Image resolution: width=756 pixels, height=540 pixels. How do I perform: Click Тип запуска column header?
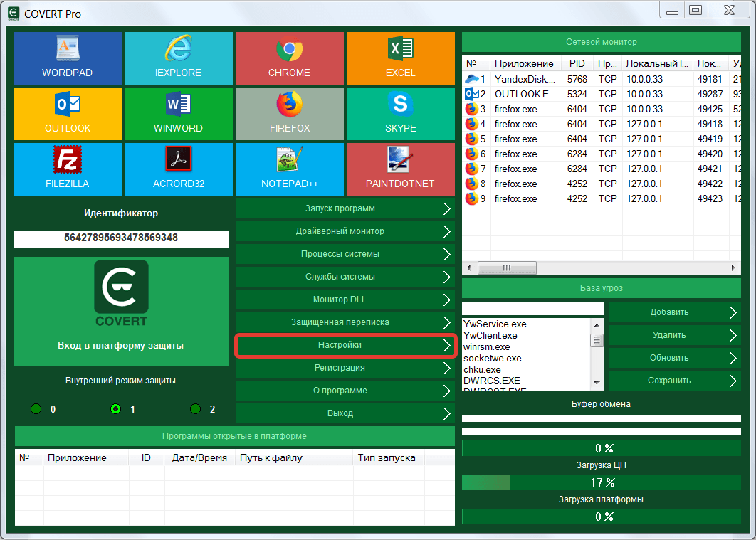389,457
